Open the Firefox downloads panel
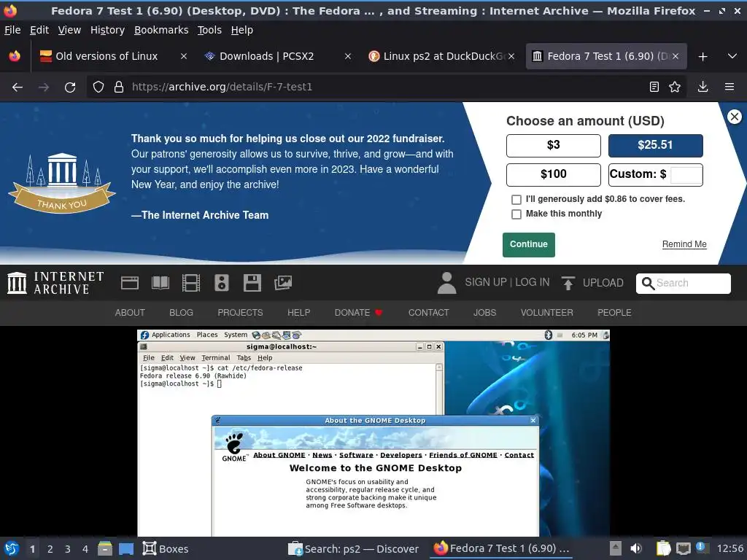747x560 pixels. [703, 87]
